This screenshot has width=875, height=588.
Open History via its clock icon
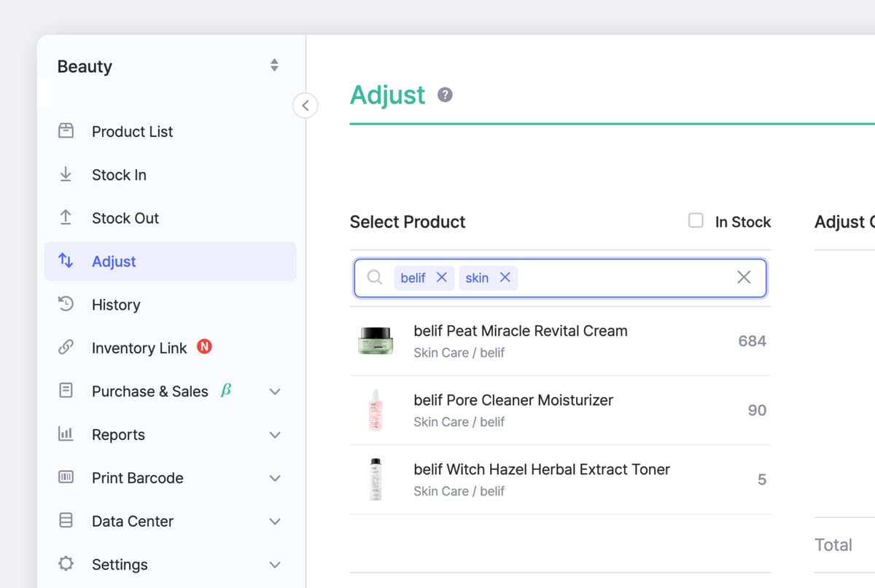[66, 305]
